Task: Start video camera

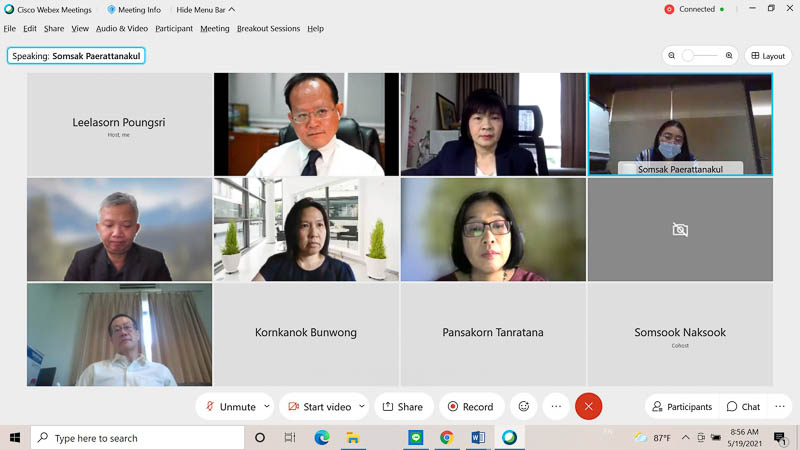Action: click(319, 407)
